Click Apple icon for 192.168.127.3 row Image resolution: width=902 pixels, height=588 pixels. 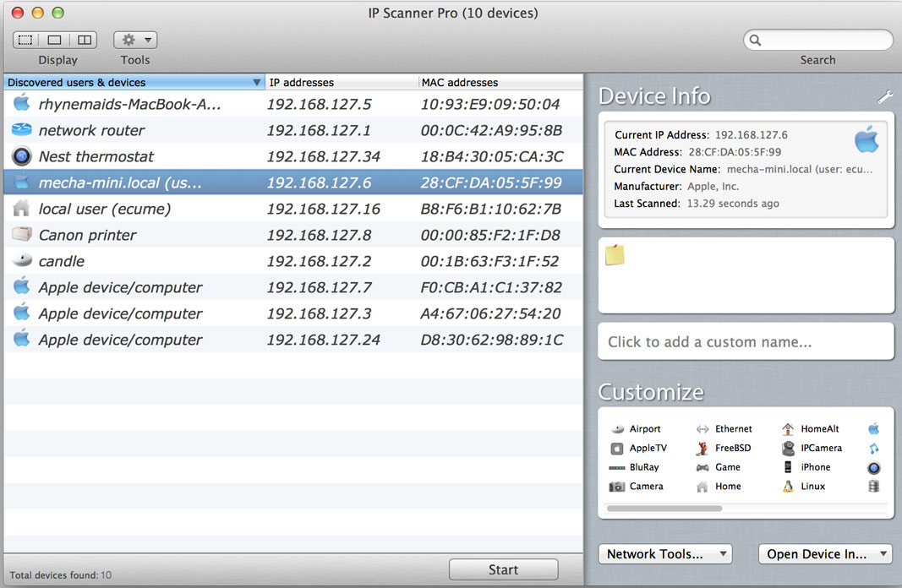coord(22,312)
